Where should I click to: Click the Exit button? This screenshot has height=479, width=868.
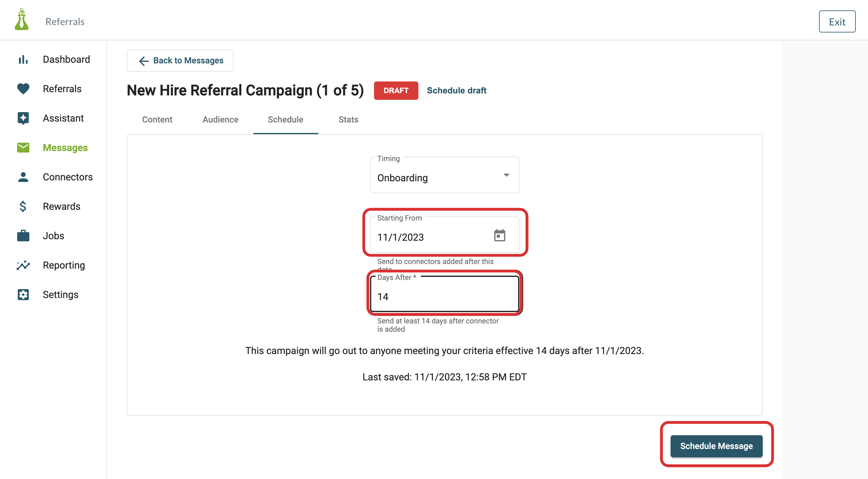point(837,21)
